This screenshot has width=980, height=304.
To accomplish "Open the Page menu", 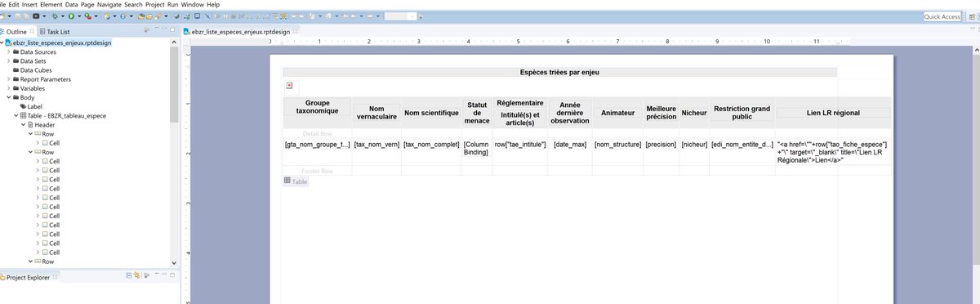I will (x=88, y=4).
